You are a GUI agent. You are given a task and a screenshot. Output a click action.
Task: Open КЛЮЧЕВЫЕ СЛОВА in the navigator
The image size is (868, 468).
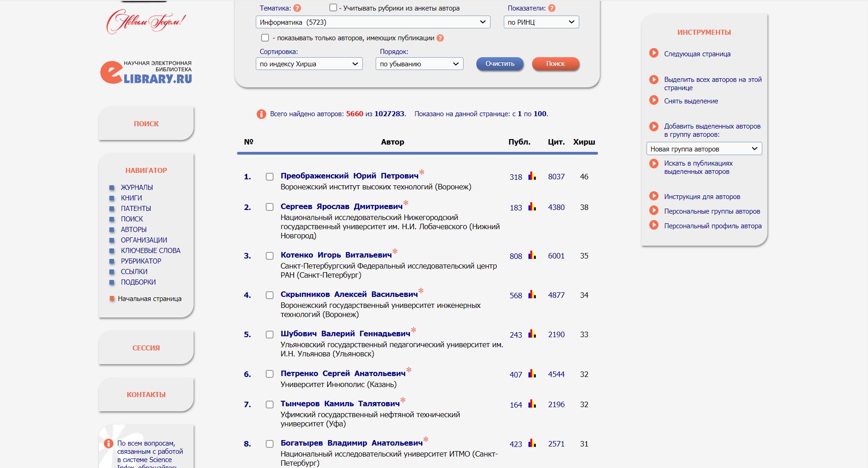151,250
